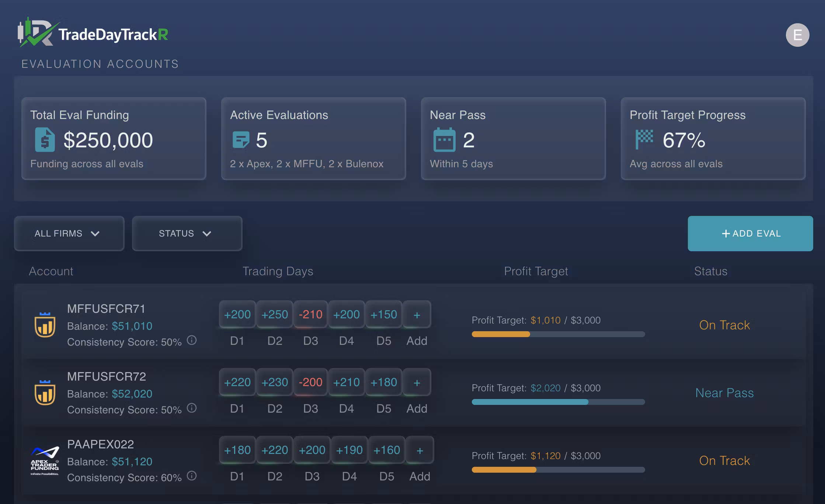Screen dimensions: 825x504
Task: Click the Active Evaluations note icon
Action: [x=241, y=140]
